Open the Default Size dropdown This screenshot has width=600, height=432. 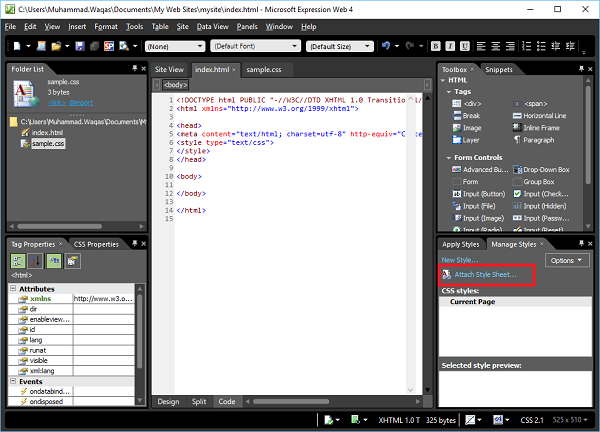point(338,46)
